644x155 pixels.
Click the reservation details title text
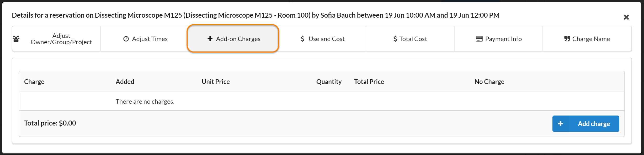pos(256,15)
